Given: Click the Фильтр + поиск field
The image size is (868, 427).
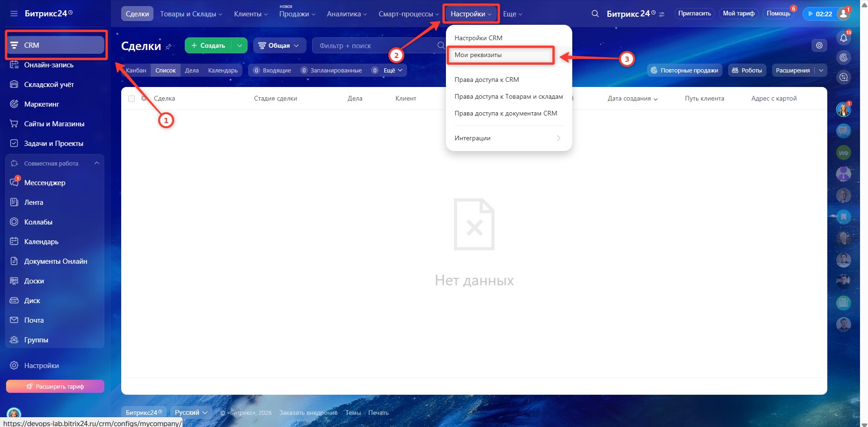Looking at the screenshot, I should pos(374,45).
